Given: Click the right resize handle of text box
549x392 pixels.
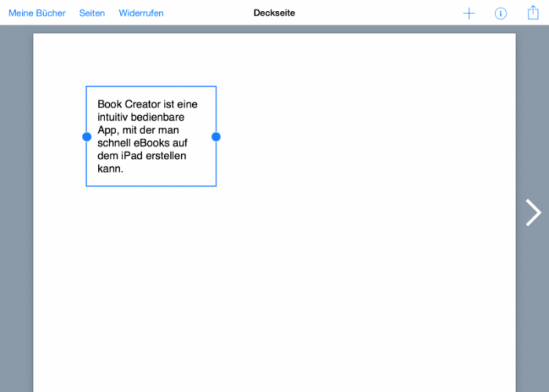Looking at the screenshot, I should click(216, 136).
